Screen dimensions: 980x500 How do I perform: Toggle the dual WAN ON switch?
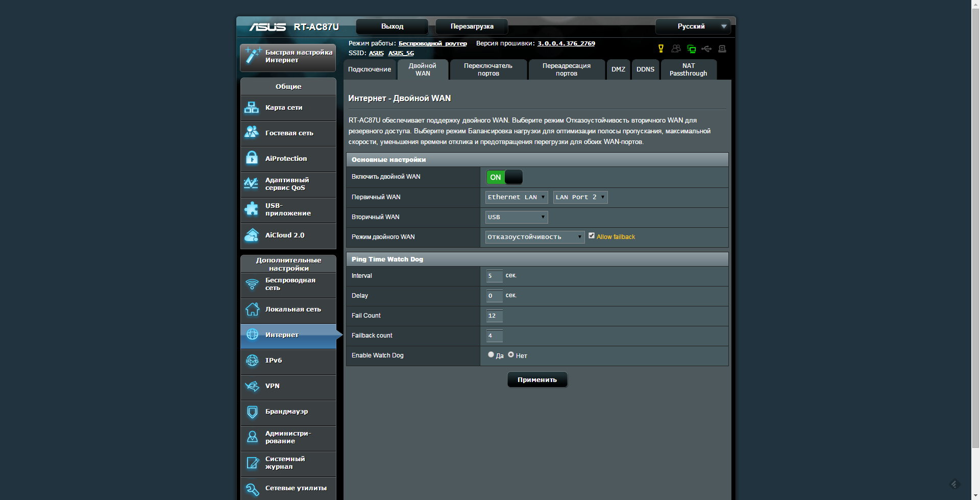(504, 177)
